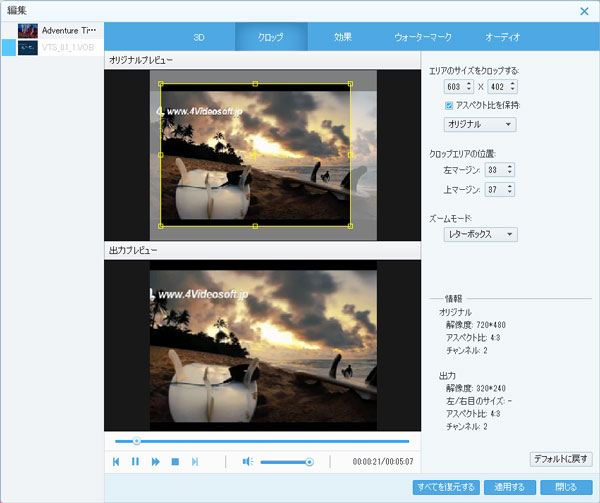Click the next frame playback icon

coord(195,461)
